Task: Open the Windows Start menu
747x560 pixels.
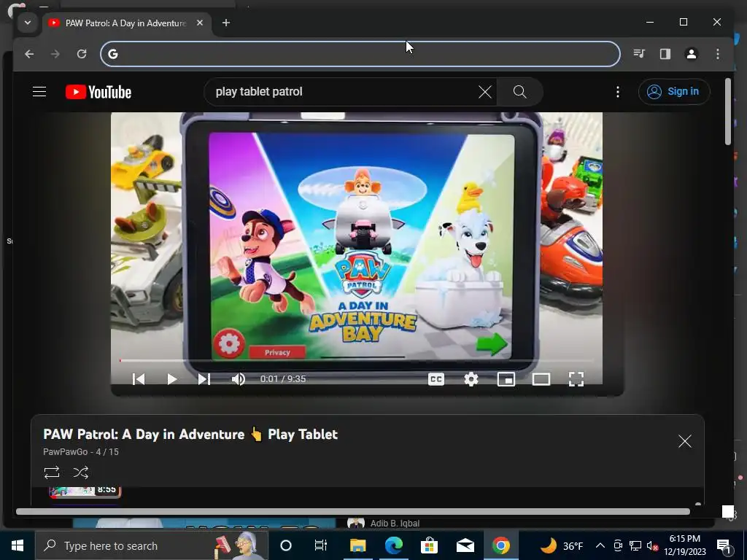Action: 18,545
